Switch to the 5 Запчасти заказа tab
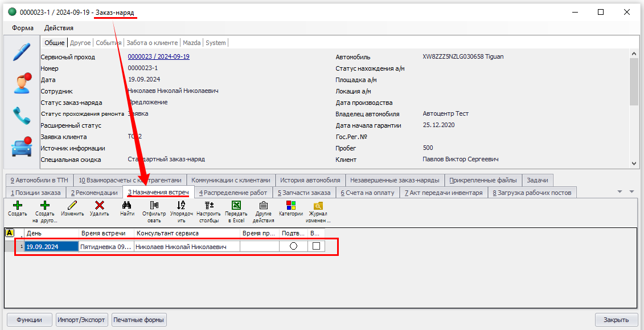644x330 pixels. pyautogui.click(x=304, y=193)
